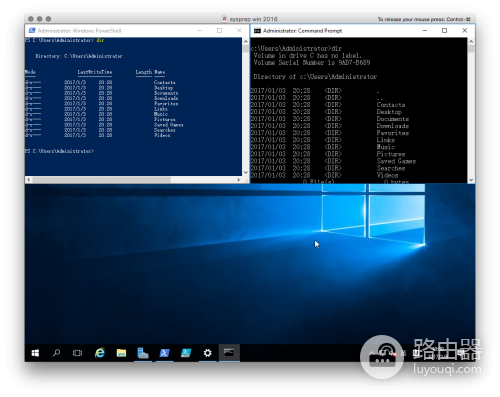Open Task View on the taskbar

[x=77, y=353]
